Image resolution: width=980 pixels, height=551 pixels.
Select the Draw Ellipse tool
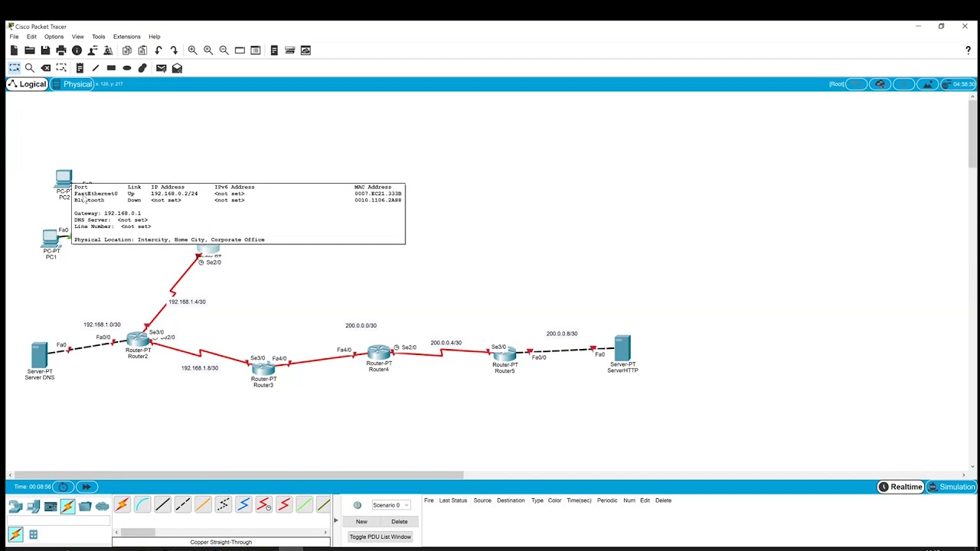coord(127,68)
